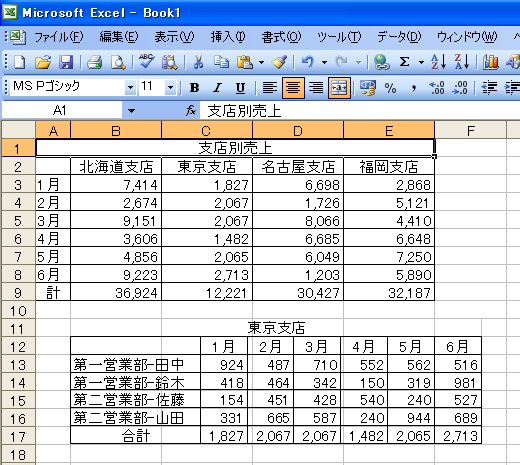Apply comma style format
Image resolution: width=520 pixels, height=465 pixels.
pos(414,88)
